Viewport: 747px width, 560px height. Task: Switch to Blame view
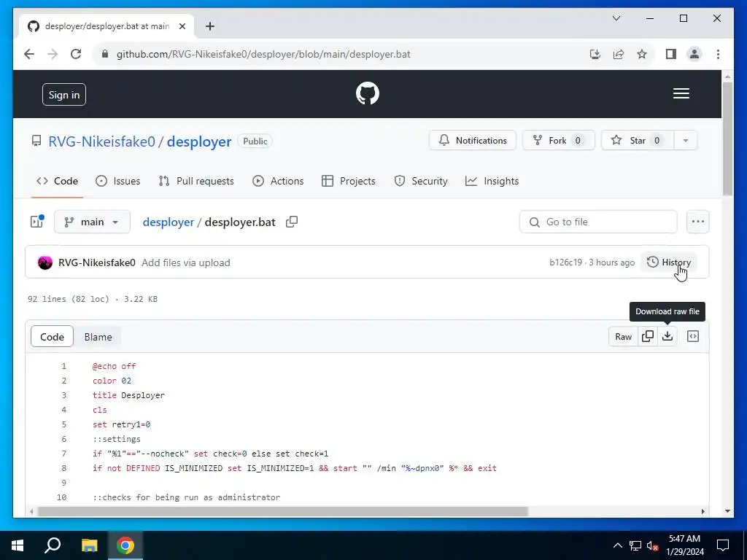[x=98, y=337]
